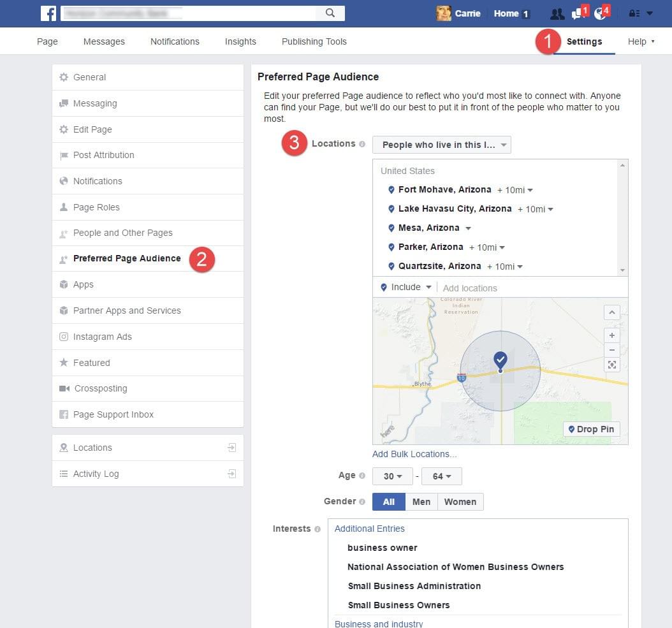Open minimum age 30 dropdown
Image resolution: width=672 pixels, height=628 pixels.
tap(393, 476)
